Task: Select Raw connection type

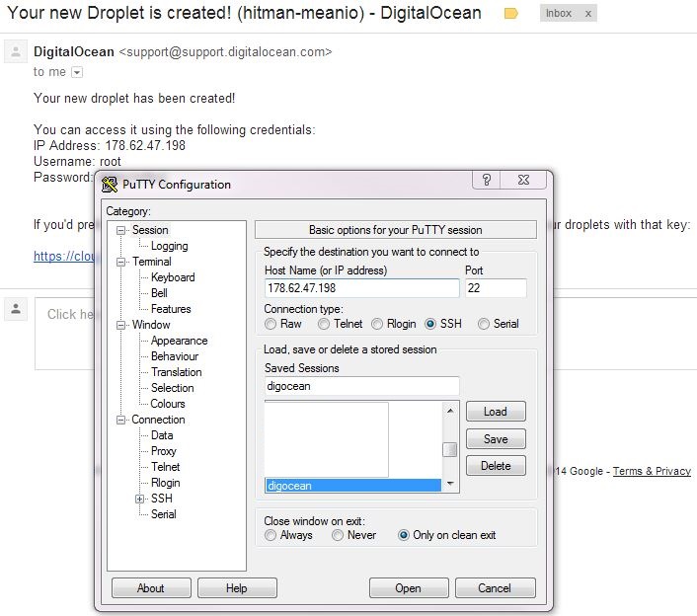Action: (271, 324)
